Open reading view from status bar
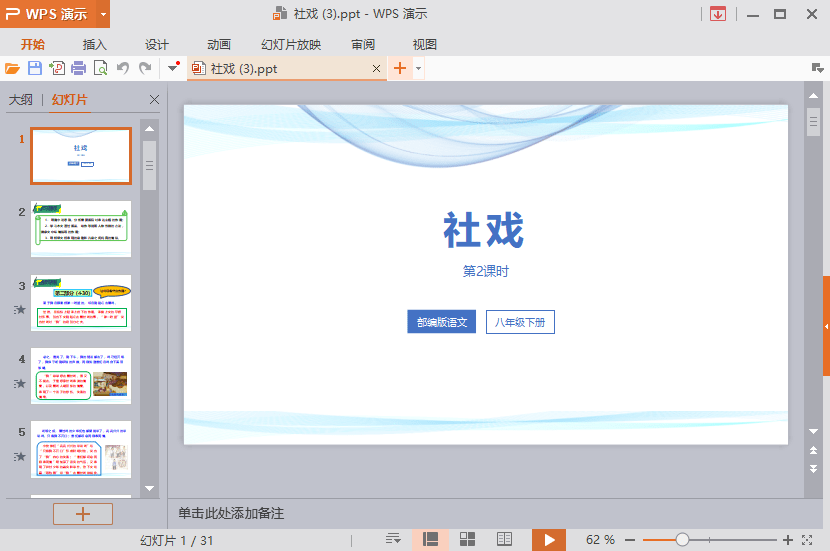The width and height of the screenshot is (830, 551). pyautogui.click(x=505, y=539)
